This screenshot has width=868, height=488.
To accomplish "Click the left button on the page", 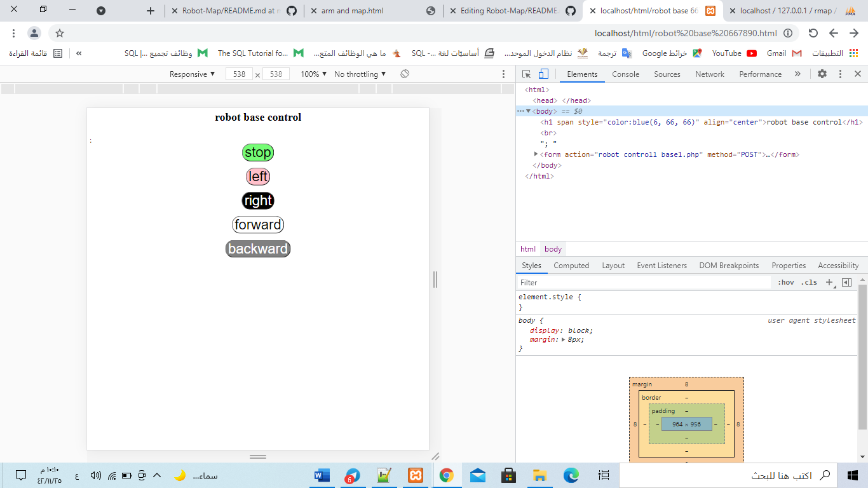I will [258, 177].
